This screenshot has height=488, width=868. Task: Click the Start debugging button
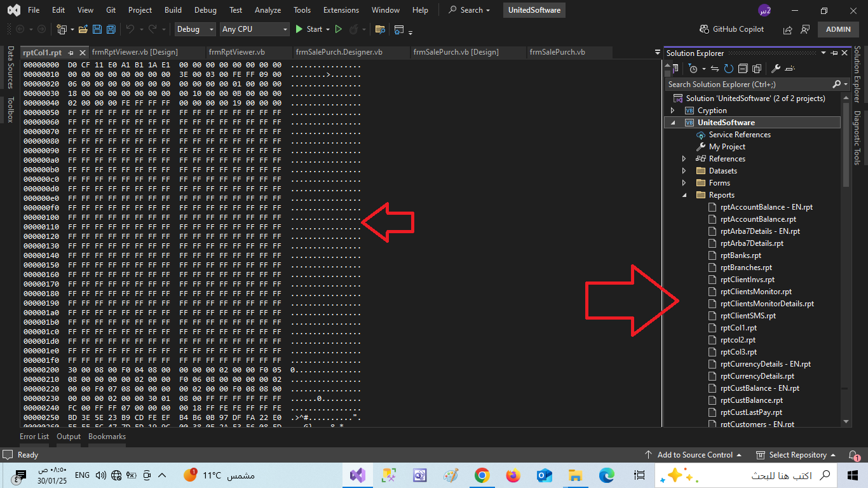[309, 29]
